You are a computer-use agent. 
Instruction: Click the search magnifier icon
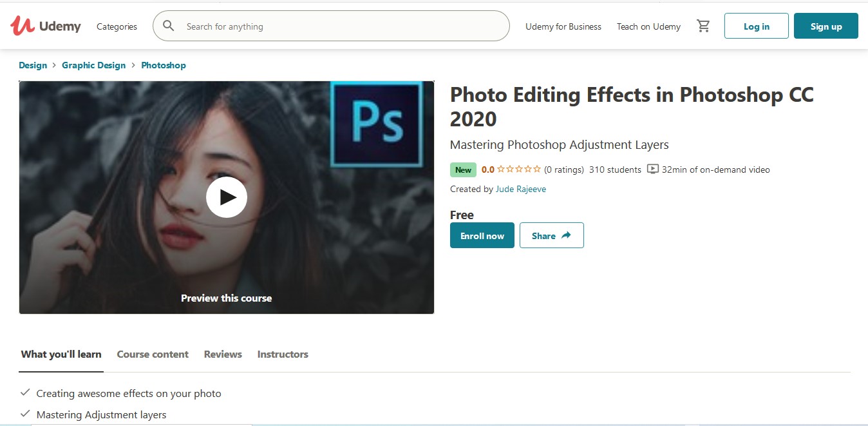click(x=169, y=26)
